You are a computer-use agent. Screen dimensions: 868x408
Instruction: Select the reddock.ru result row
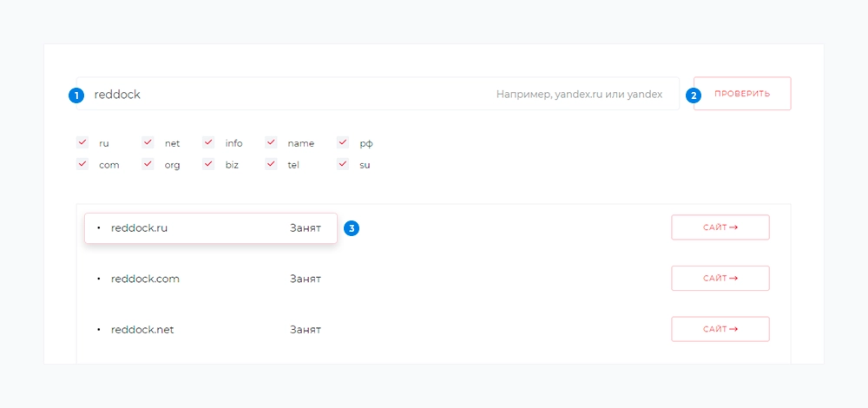click(x=210, y=228)
